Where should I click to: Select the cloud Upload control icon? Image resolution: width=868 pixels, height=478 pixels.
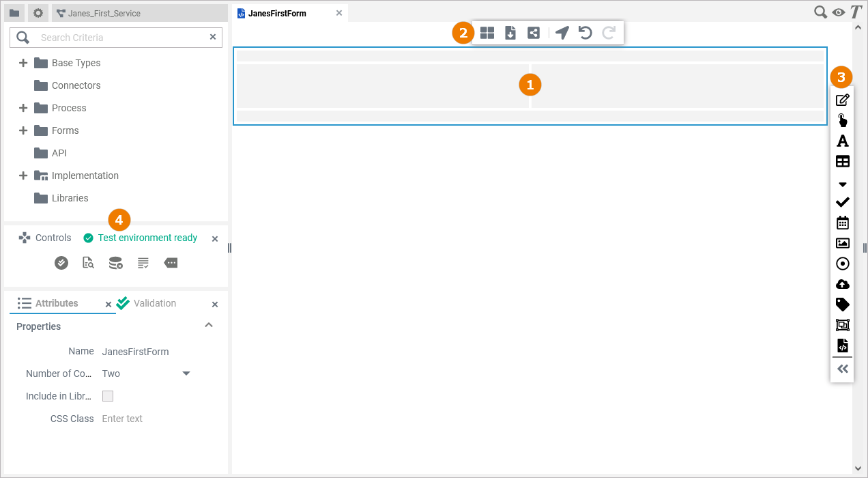point(842,283)
